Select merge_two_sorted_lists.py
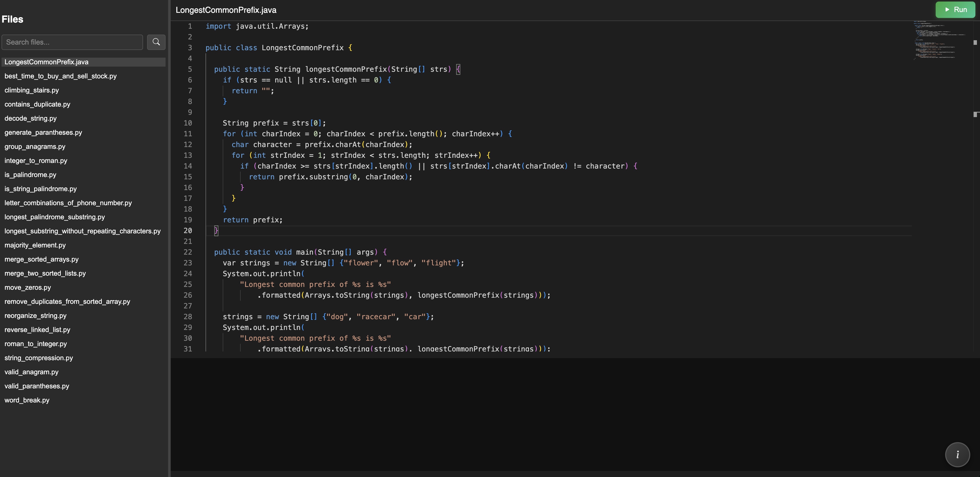980x477 pixels. point(45,273)
